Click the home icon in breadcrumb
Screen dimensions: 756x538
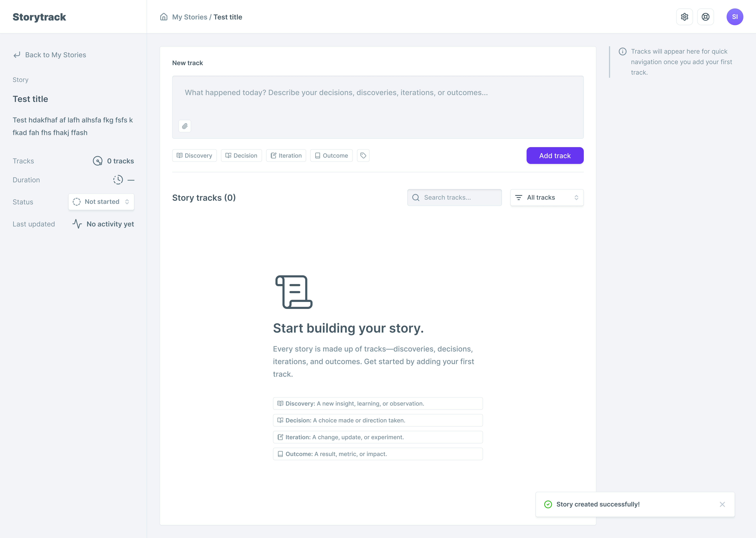[x=164, y=17]
